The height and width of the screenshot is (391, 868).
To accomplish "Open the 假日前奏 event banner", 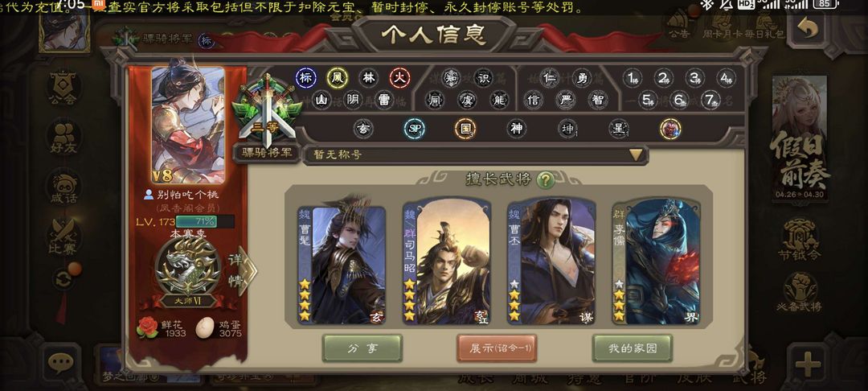I will (800, 138).
